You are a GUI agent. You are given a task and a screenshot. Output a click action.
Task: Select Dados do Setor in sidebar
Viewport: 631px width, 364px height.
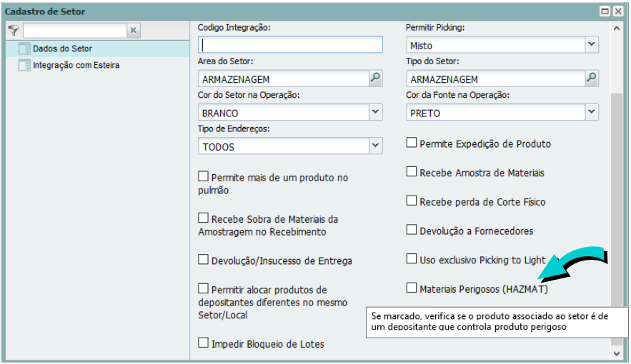click(x=62, y=49)
